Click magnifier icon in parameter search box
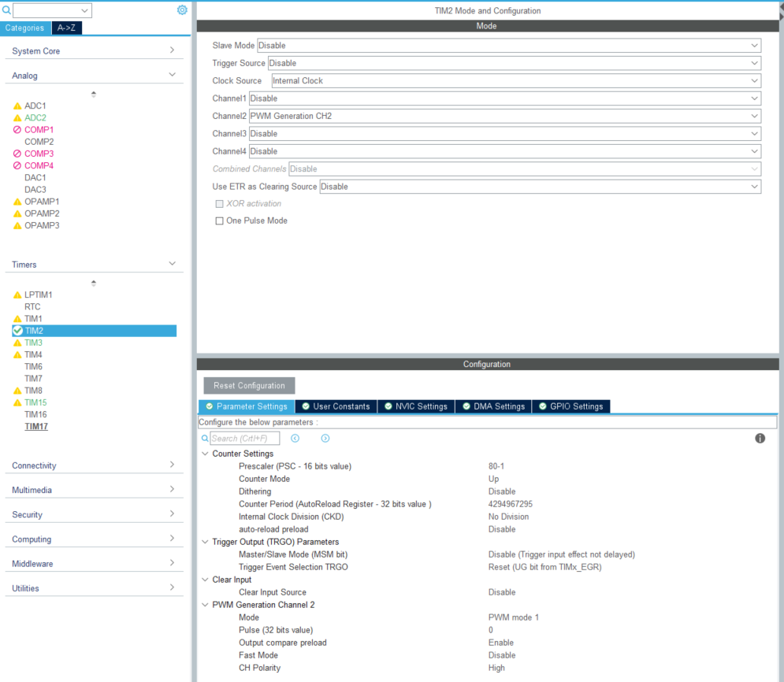Image resolution: width=784 pixels, height=682 pixels. click(205, 439)
